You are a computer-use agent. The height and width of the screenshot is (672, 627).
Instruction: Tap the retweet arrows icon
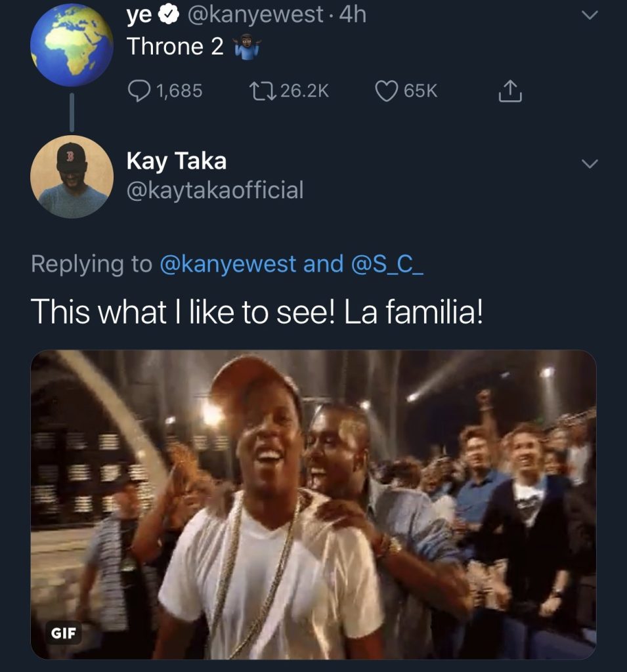[263, 91]
